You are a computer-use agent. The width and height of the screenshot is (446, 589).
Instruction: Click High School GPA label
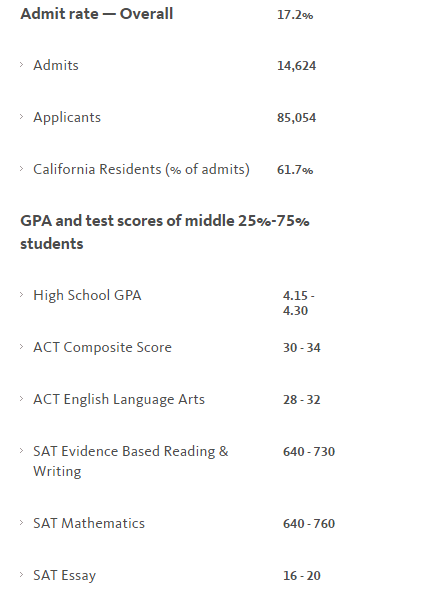coord(87,296)
